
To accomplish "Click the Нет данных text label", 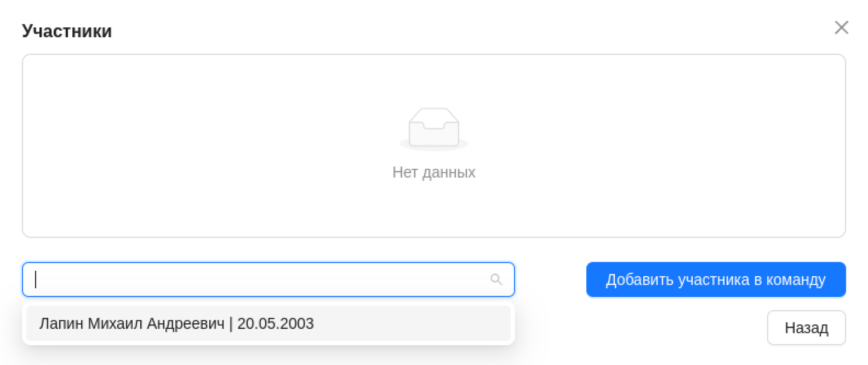I will tap(433, 172).
